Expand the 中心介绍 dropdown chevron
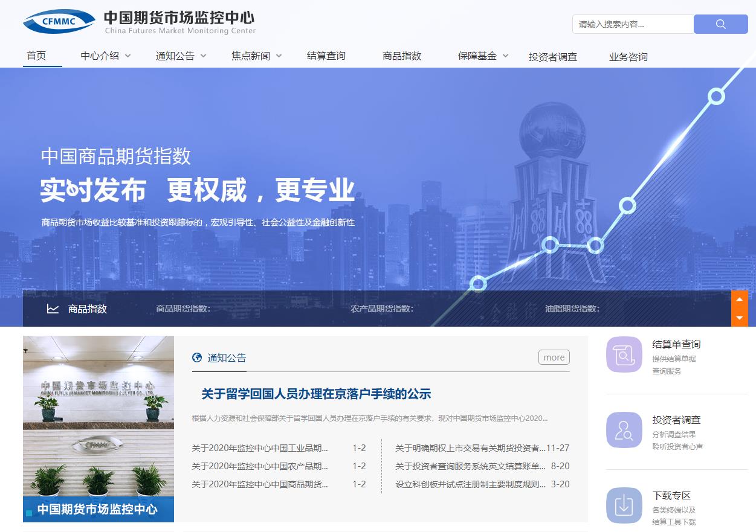This screenshot has height=532, width=756. (x=128, y=56)
